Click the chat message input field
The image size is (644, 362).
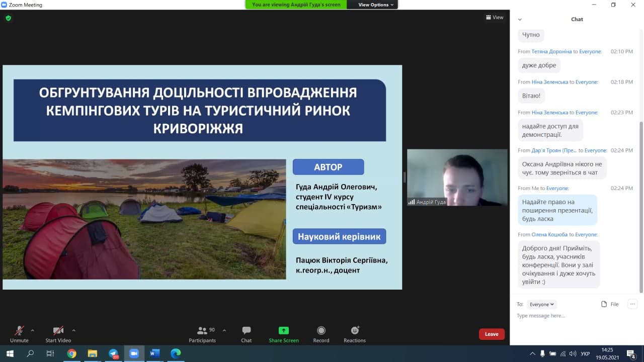[x=577, y=316]
